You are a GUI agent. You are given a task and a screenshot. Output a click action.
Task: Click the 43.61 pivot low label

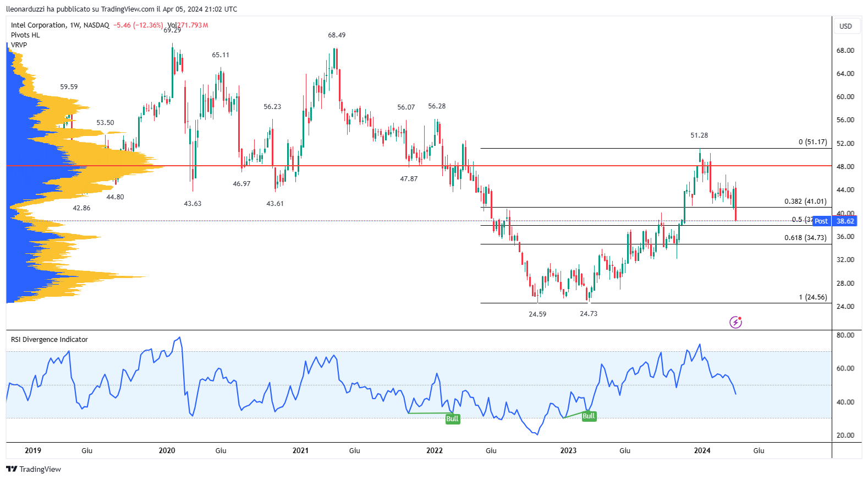click(275, 203)
